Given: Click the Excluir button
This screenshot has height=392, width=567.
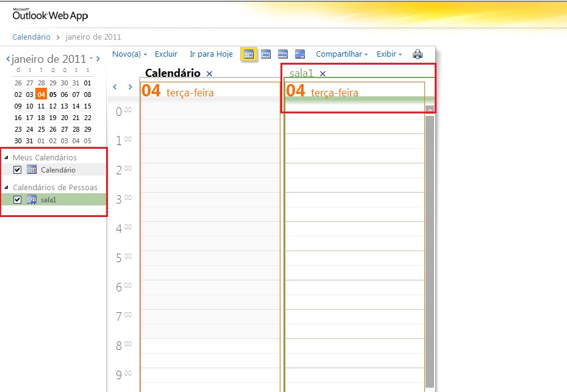Looking at the screenshot, I should 166,54.
